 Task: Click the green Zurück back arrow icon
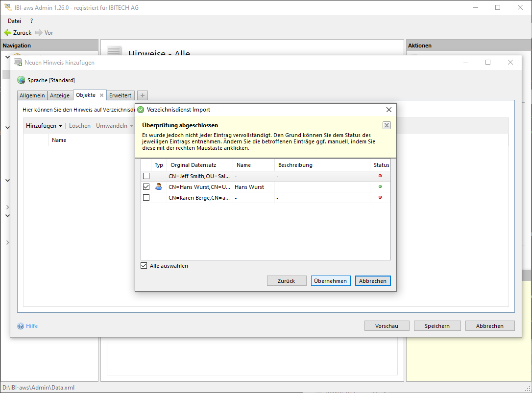pos(7,33)
